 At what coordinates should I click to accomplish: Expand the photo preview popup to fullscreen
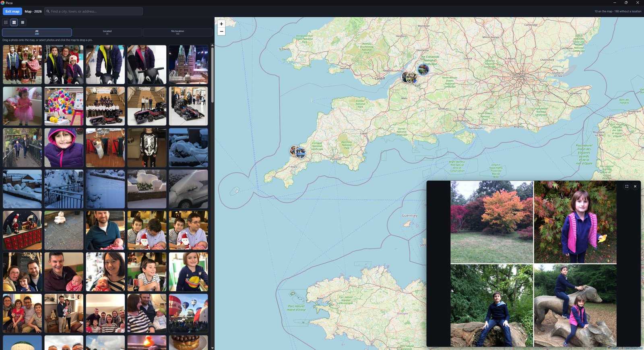(x=627, y=186)
